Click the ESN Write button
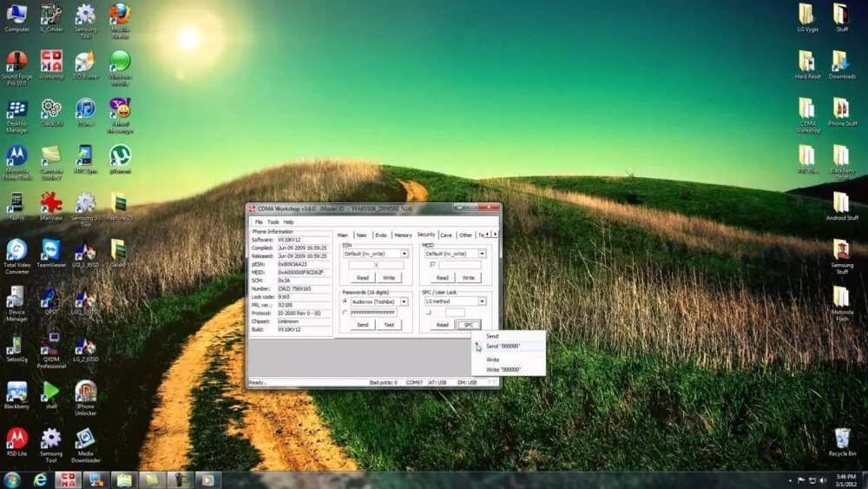This screenshot has width=868, height=489. tap(389, 277)
